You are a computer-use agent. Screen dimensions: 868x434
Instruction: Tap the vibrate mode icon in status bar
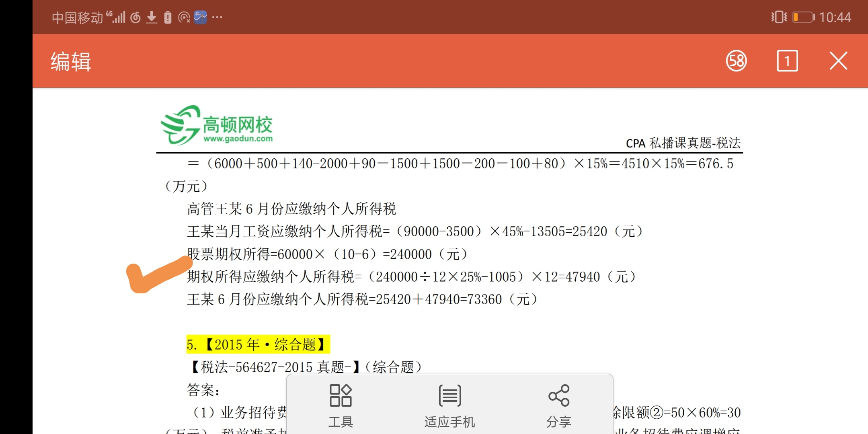[x=778, y=17]
